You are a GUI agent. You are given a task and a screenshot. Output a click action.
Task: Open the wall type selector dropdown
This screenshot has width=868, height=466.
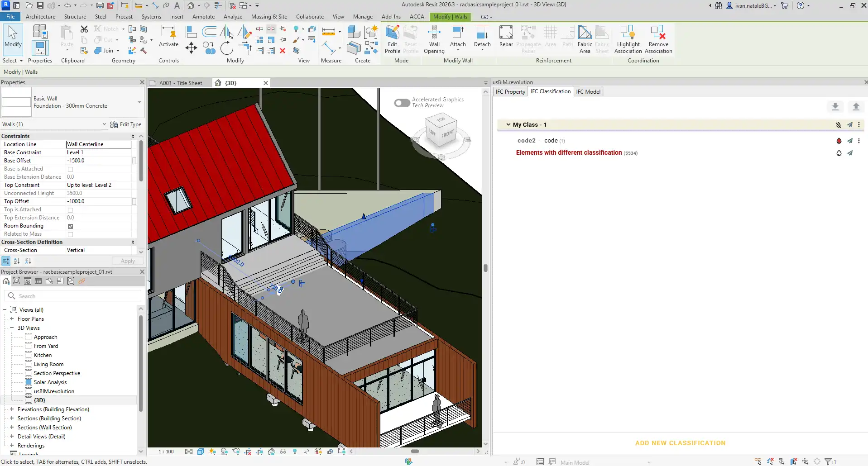(x=139, y=102)
